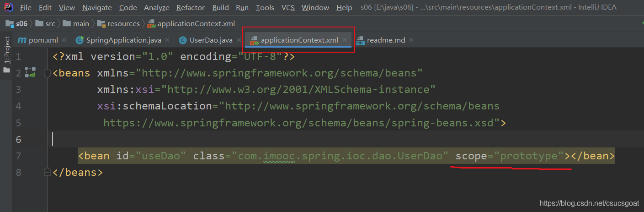
Task: Click line number 1 in gutter
Action: [18, 57]
